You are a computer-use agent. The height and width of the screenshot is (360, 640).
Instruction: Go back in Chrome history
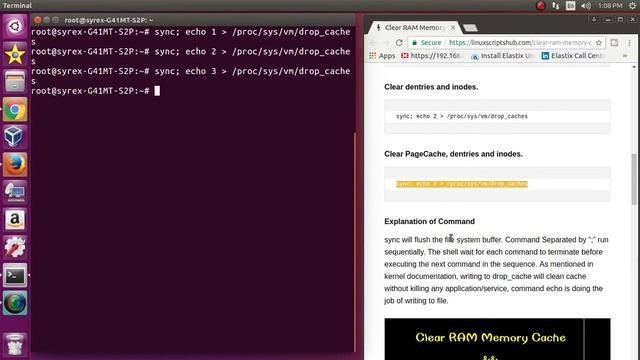[373, 42]
